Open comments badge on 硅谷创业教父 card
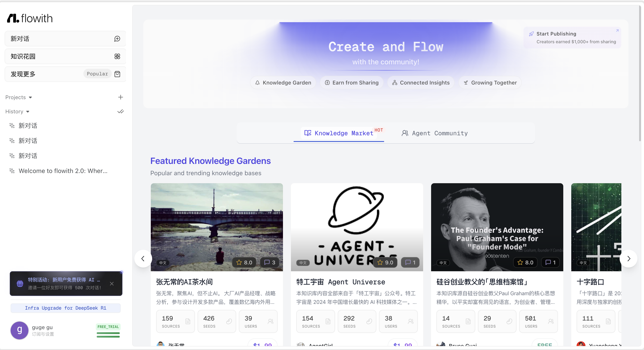 [x=550, y=263]
